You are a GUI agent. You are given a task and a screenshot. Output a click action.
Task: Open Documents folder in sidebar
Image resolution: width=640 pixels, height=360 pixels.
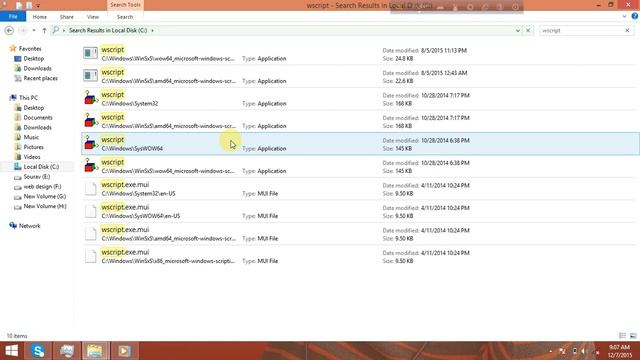tap(38, 118)
